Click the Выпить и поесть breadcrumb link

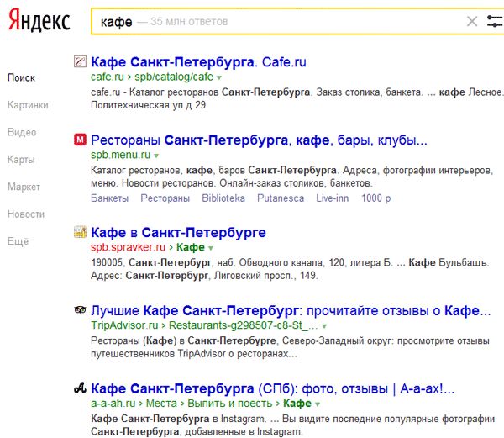click(230, 404)
